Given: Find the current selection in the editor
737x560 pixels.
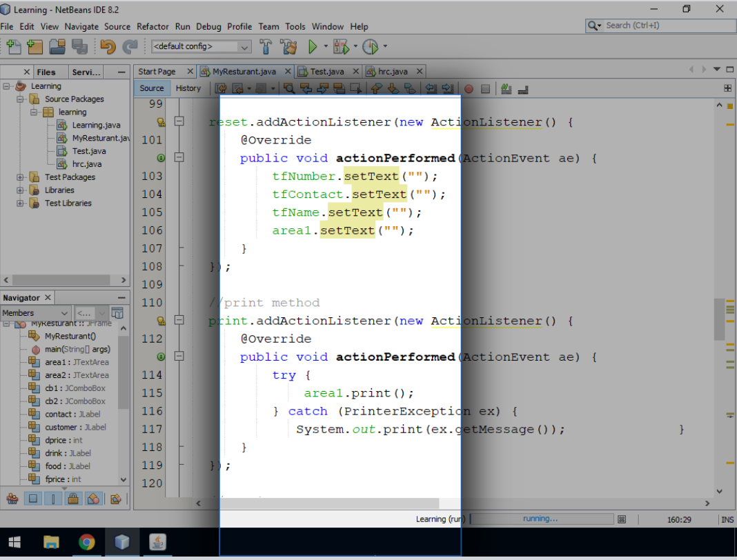Looking at the screenshot, I should coord(291,88).
